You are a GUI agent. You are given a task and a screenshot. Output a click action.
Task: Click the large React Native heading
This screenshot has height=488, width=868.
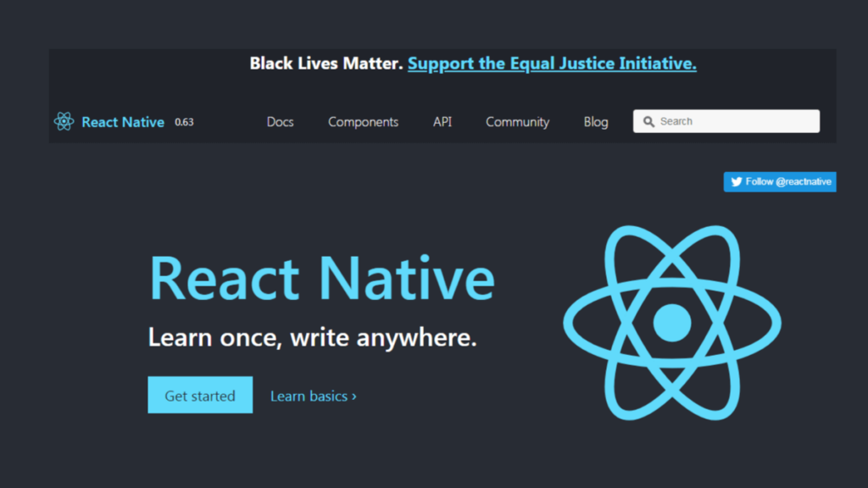pos(321,278)
